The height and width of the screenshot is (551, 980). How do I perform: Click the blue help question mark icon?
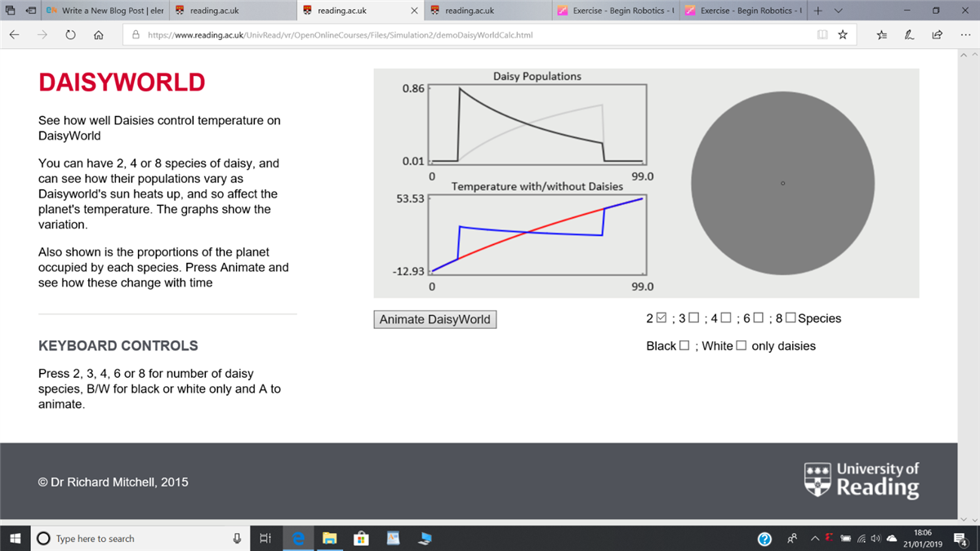[x=765, y=538]
